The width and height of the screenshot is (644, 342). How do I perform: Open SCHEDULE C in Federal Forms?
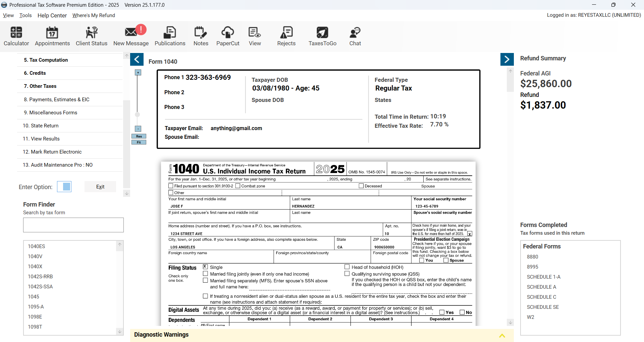click(x=541, y=297)
